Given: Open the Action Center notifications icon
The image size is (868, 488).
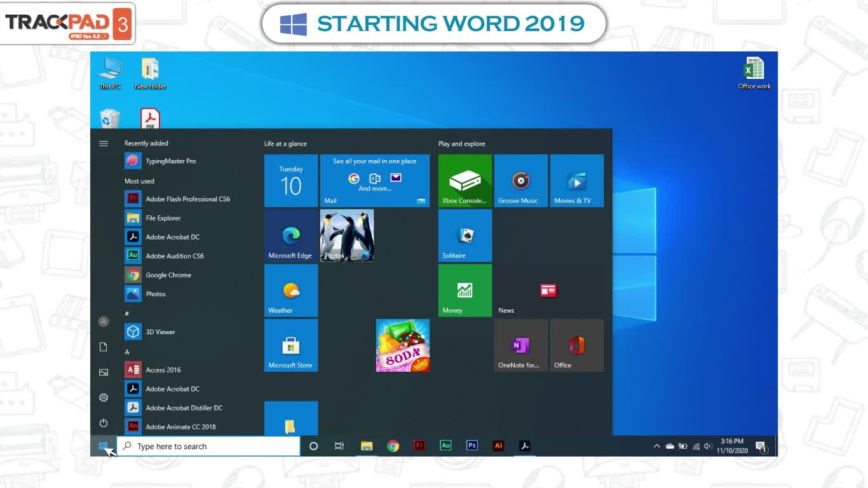Looking at the screenshot, I should tap(761, 447).
